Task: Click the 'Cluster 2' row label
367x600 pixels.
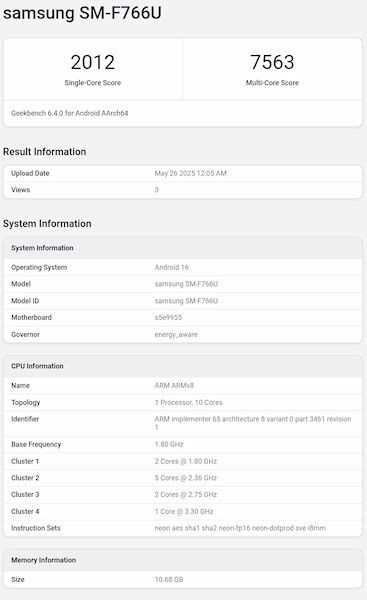Action: coord(25,478)
